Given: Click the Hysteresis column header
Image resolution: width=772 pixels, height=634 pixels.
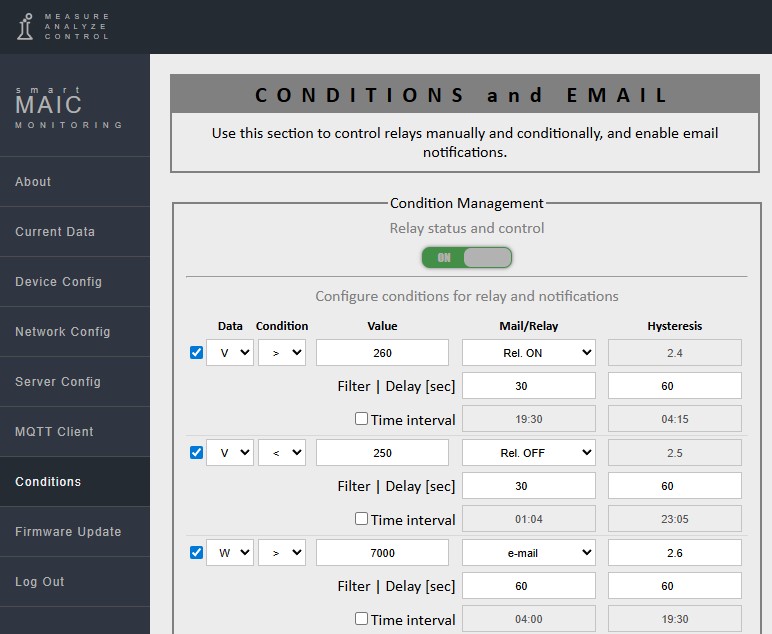Looking at the screenshot, I should pos(675,326).
